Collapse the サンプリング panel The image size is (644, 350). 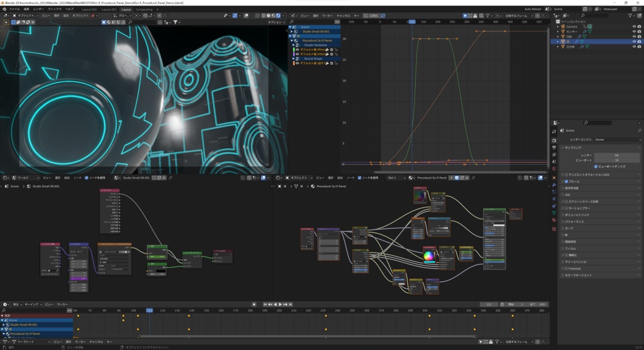pyautogui.click(x=574, y=147)
